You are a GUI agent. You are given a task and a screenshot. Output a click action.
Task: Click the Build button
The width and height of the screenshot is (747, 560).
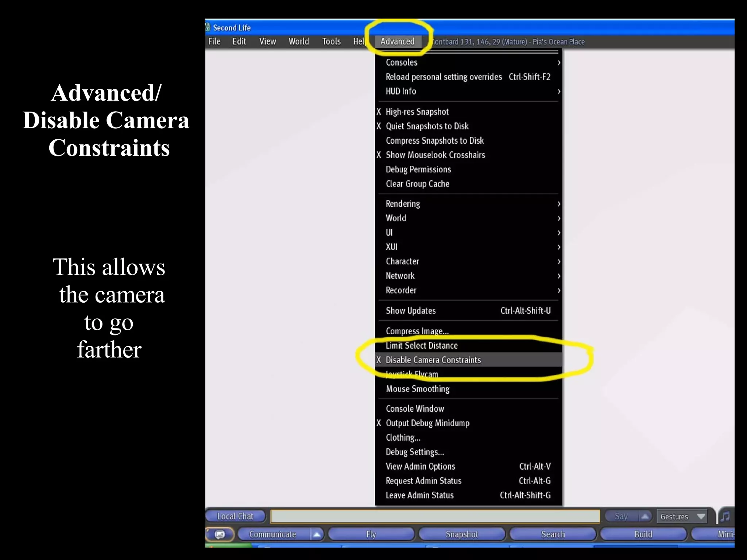(x=643, y=534)
